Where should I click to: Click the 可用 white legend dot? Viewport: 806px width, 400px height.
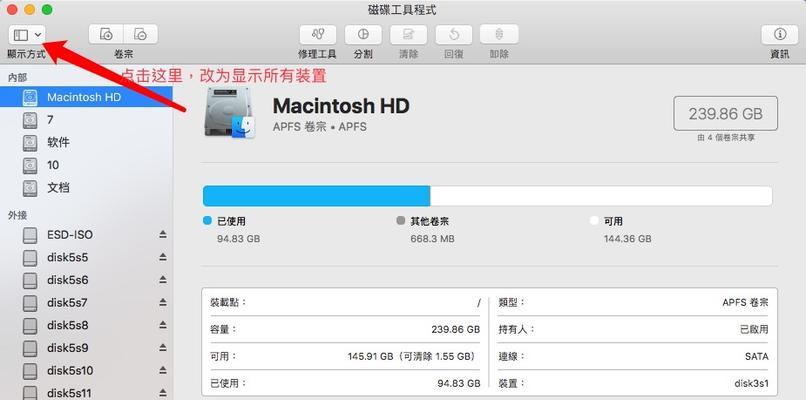point(594,221)
